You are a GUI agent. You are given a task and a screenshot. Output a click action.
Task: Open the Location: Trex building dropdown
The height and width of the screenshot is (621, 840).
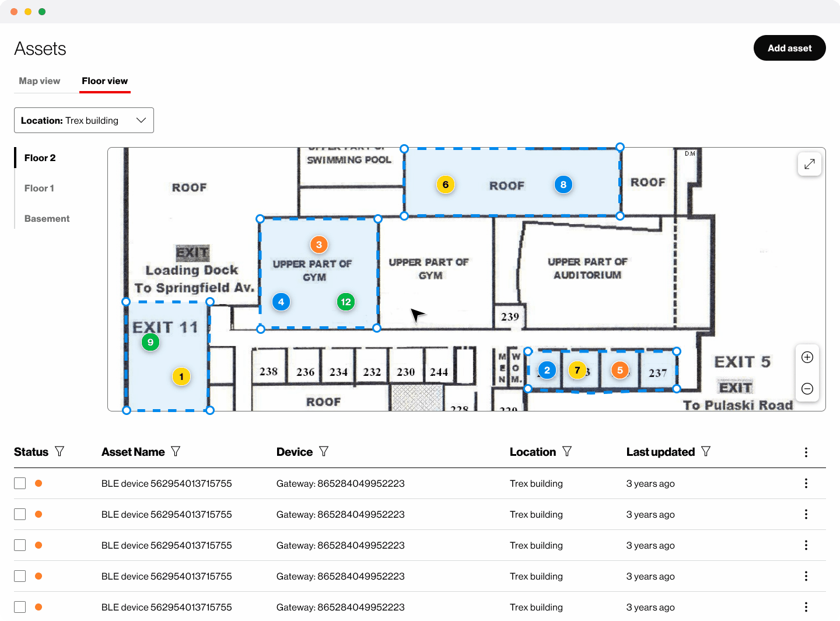(x=84, y=120)
